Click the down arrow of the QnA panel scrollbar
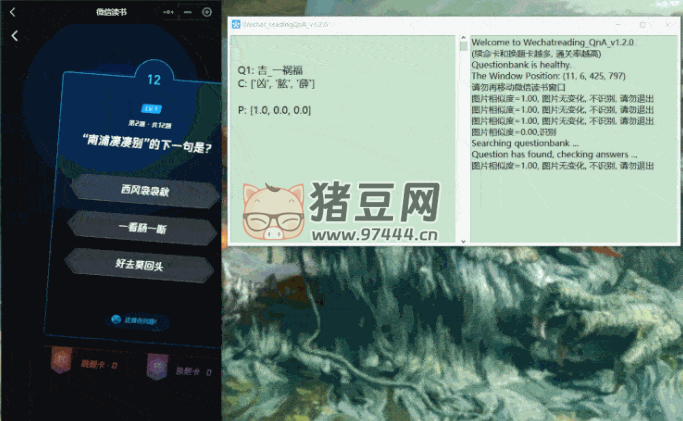 (x=463, y=240)
